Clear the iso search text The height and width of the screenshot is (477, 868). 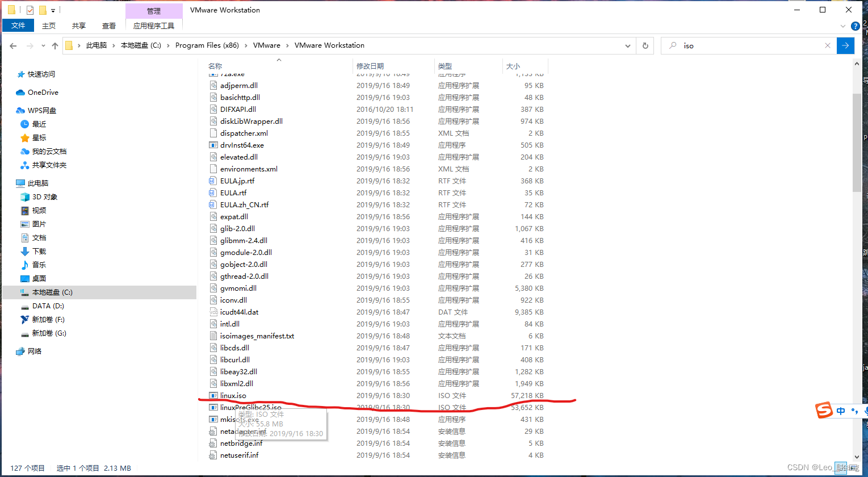tap(828, 45)
